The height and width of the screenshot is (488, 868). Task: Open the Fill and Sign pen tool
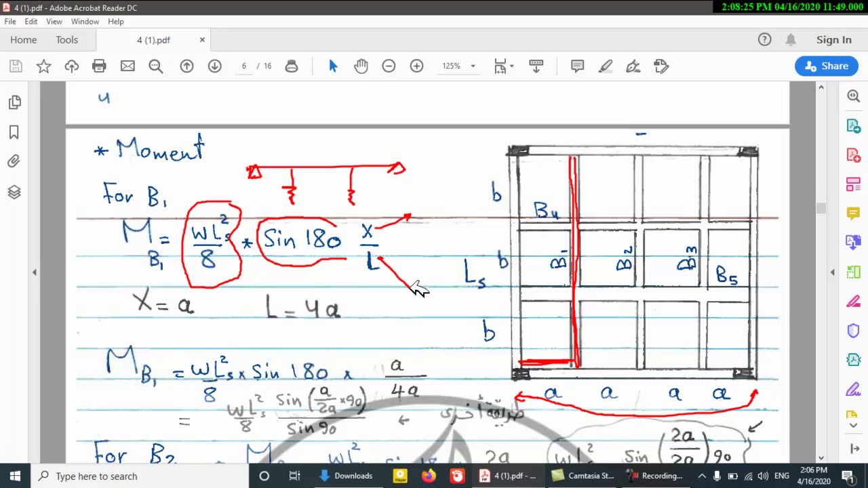tap(633, 66)
